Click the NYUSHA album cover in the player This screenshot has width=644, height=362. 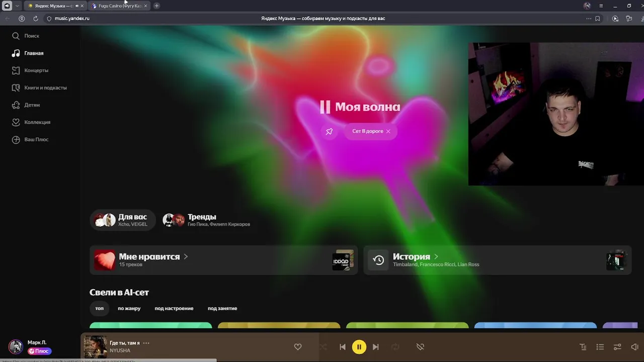click(95, 347)
